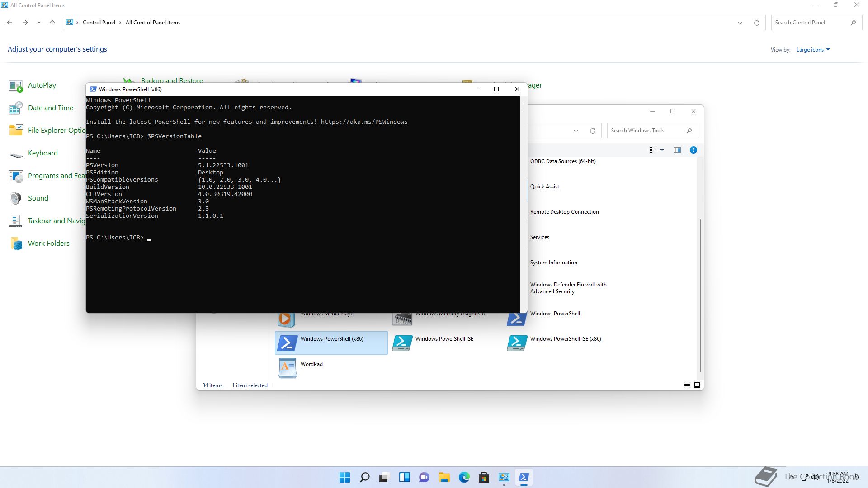The width and height of the screenshot is (868, 488).
Task: Expand the View by Large icons dropdown
Action: 813,50
